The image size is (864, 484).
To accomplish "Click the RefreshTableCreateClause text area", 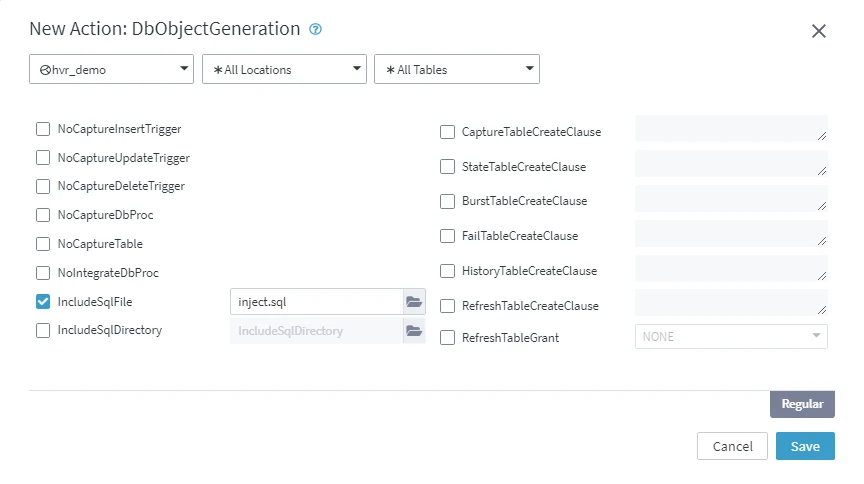I will (731, 303).
